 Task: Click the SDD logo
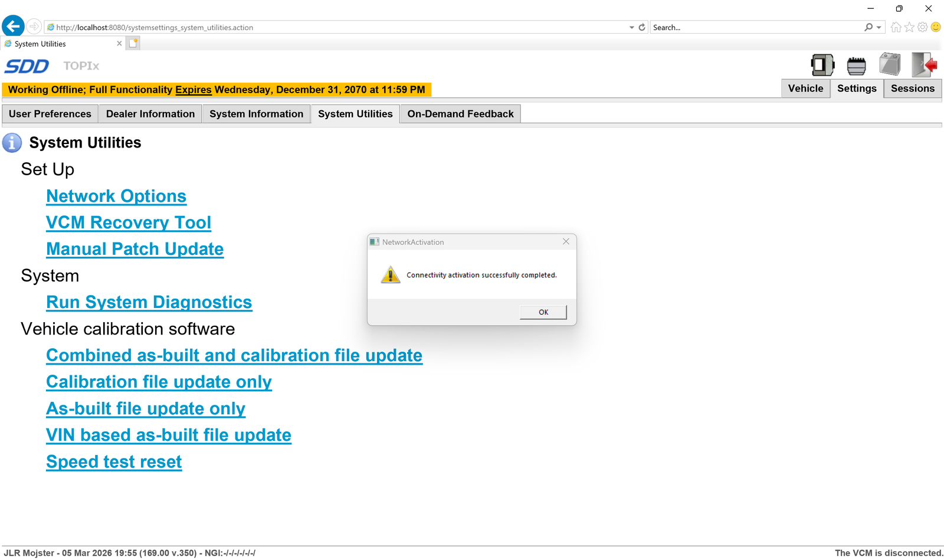pyautogui.click(x=27, y=66)
